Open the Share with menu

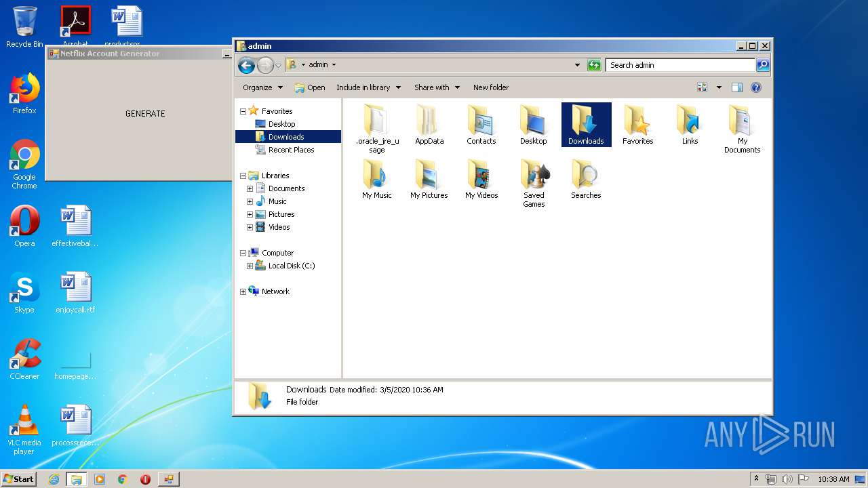[x=437, y=87]
